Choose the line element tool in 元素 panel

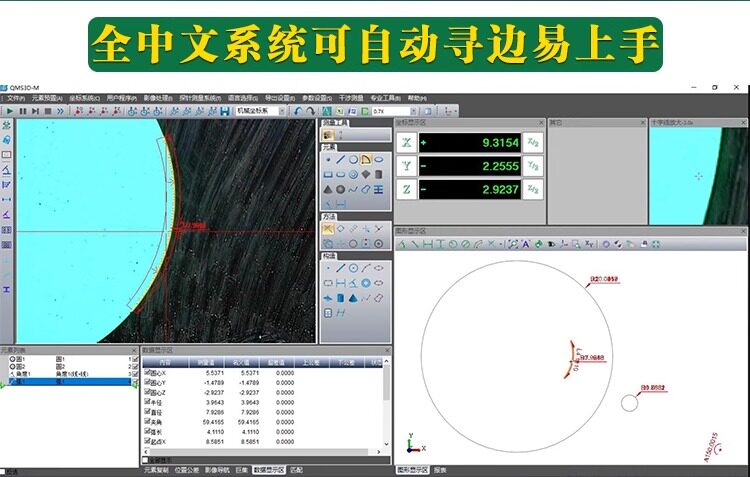coord(340,159)
